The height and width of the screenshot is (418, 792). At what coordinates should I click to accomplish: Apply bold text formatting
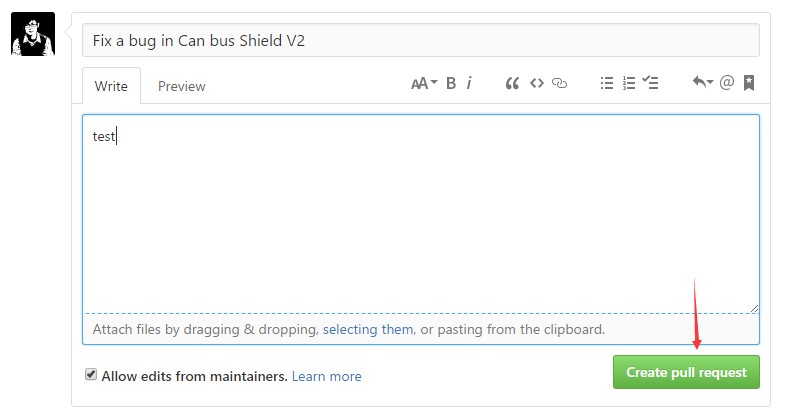tap(451, 83)
